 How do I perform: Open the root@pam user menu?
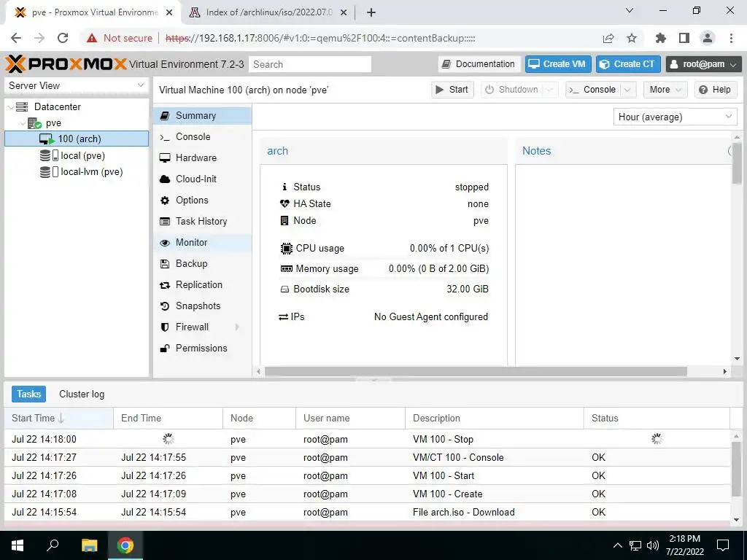pos(704,64)
